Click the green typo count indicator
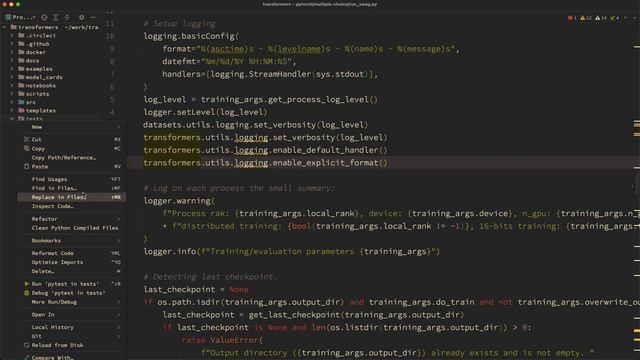640x360 pixels. pyautogui.click(x=615, y=18)
